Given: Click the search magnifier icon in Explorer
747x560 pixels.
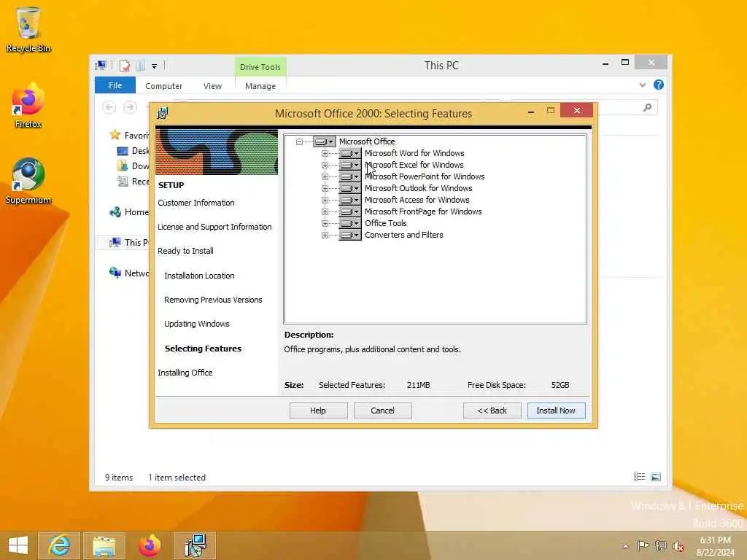Looking at the screenshot, I should click(648, 108).
